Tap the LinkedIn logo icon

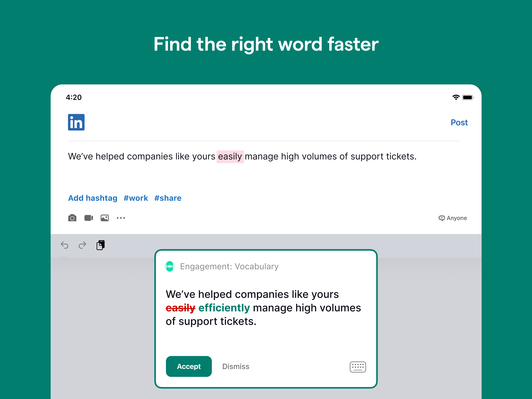(76, 122)
